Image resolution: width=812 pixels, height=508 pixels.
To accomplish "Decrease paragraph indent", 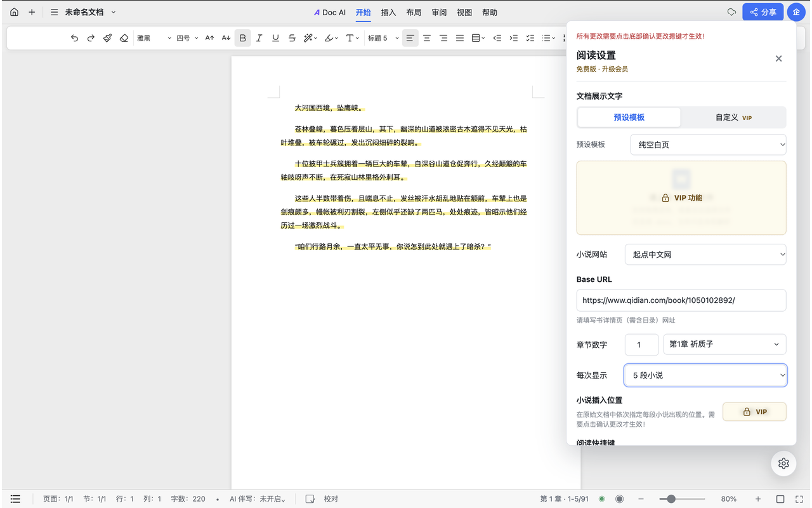I will pyautogui.click(x=497, y=38).
